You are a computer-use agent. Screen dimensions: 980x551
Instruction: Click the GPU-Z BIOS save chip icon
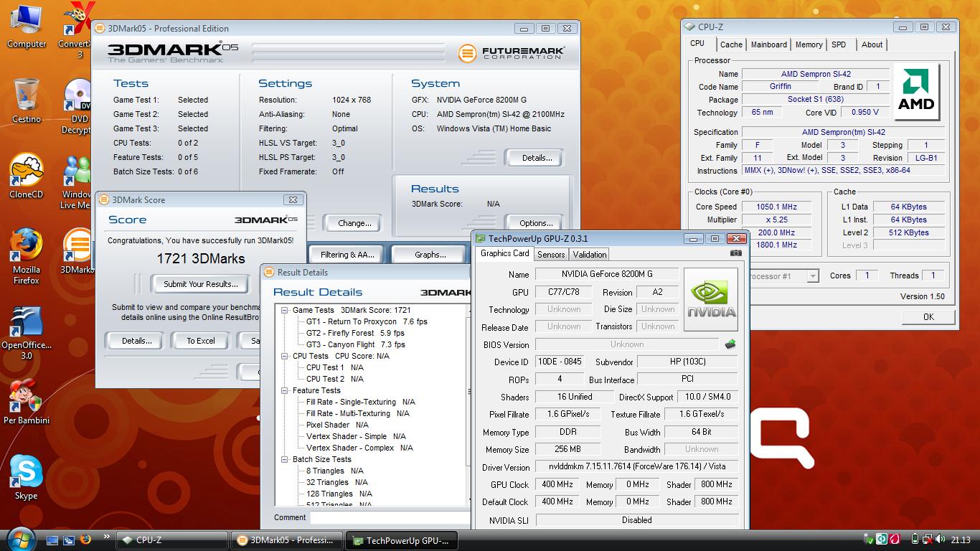pyautogui.click(x=730, y=344)
